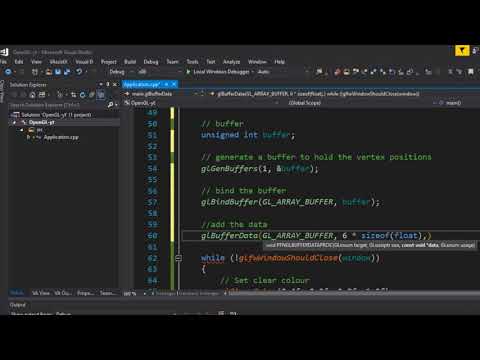Switch to the VA View bottom tab
Viewport: 480px width, 360px height.
(41, 293)
